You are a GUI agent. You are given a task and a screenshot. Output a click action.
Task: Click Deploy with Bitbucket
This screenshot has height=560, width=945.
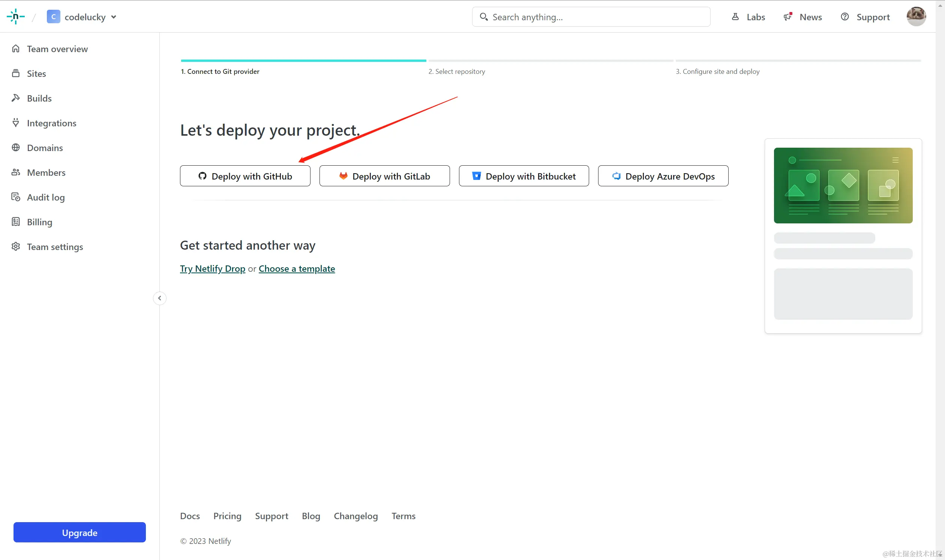point(524,176)
